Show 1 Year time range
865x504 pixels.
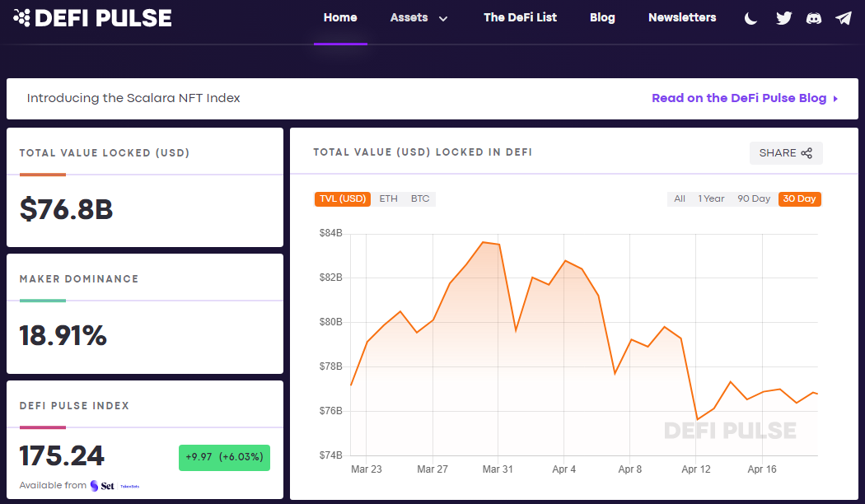click(711, 199)
